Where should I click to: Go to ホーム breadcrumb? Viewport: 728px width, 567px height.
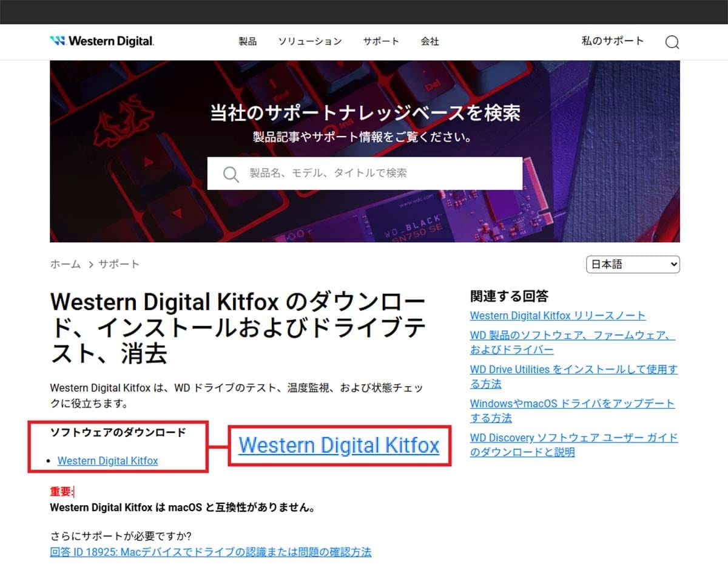65,264
